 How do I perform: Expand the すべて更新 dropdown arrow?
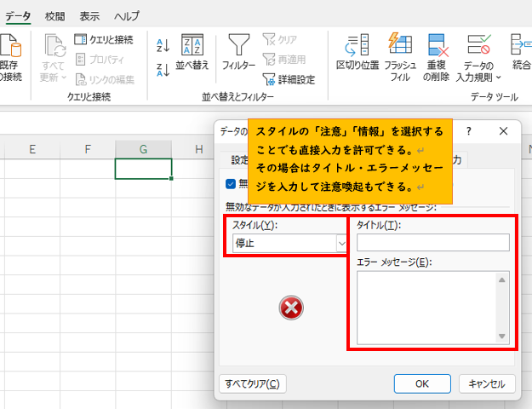(x=64, y=78)
